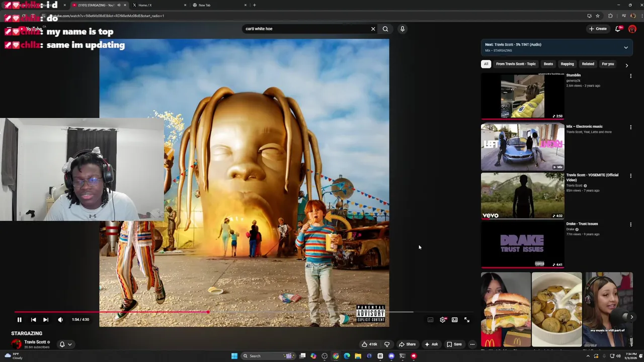Select the 'Beats' filter chip
This screenshot has width=644, height=362.
click(x=548, y=64)
